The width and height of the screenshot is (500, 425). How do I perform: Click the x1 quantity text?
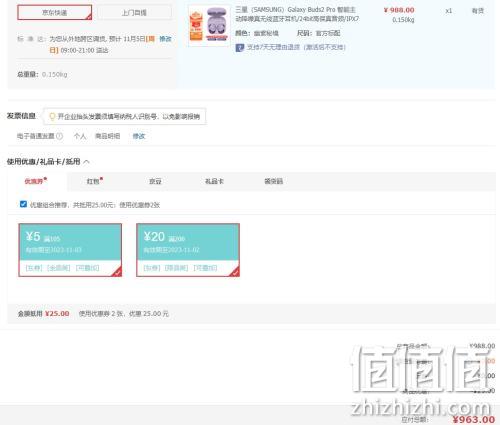point(449,11)
